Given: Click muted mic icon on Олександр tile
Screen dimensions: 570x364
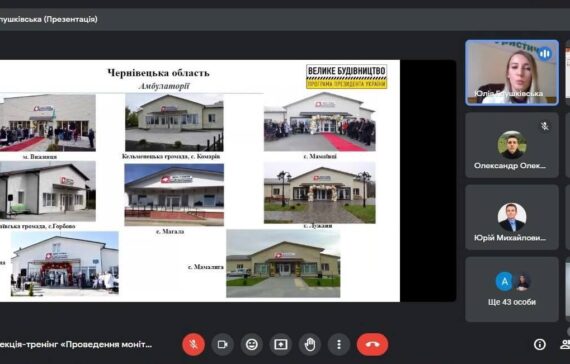Looking at the screenshot, I should [x=545, y=126].
